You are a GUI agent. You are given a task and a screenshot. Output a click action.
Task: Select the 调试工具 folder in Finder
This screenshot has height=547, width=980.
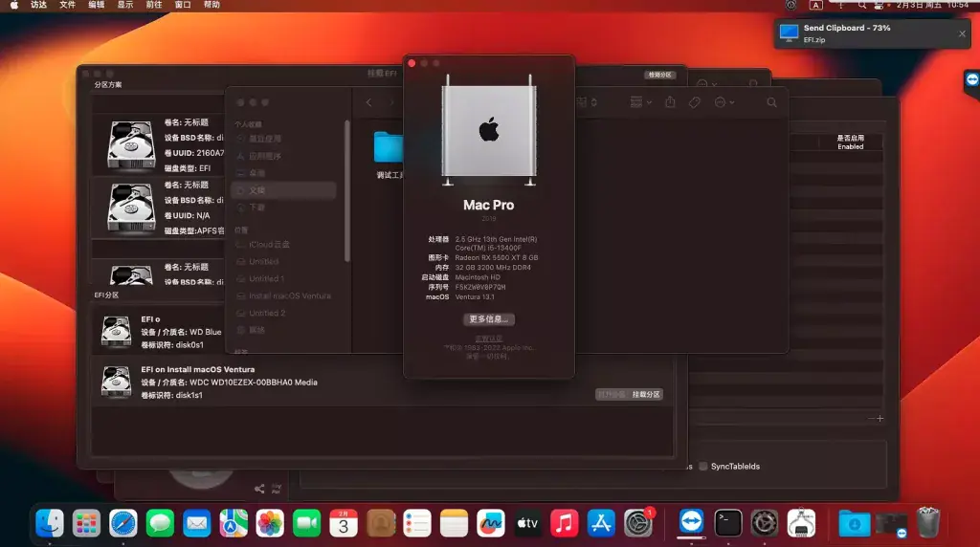[x=389, y=155]
